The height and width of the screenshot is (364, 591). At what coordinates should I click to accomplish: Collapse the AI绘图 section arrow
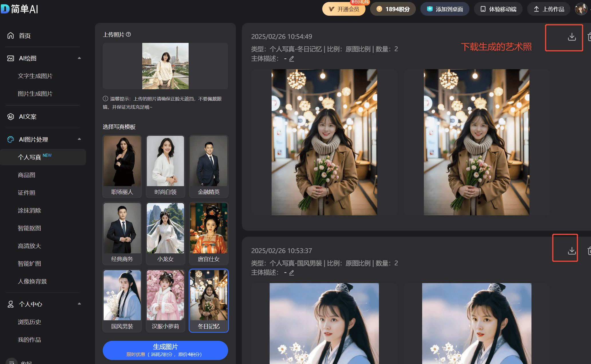(79, 58)
